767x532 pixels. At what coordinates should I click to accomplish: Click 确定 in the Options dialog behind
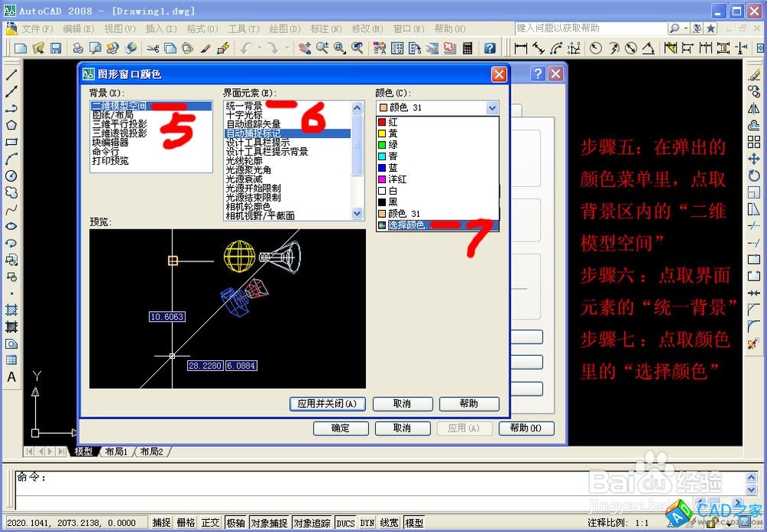click(x=341, y=429)
